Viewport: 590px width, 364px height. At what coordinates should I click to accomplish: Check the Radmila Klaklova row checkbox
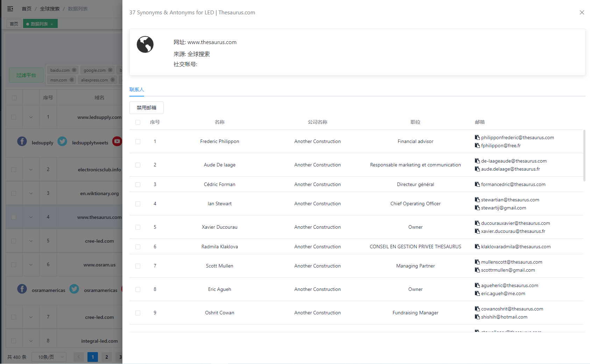138,247
